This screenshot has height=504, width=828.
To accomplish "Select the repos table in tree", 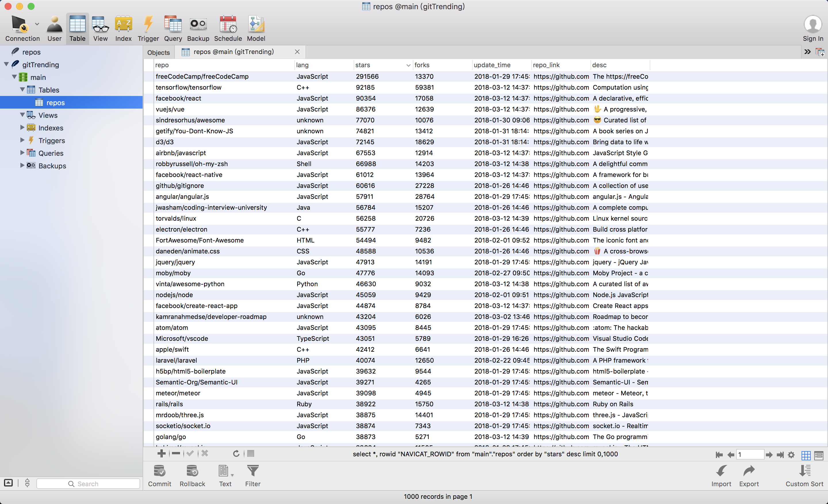I will point(71,102).
